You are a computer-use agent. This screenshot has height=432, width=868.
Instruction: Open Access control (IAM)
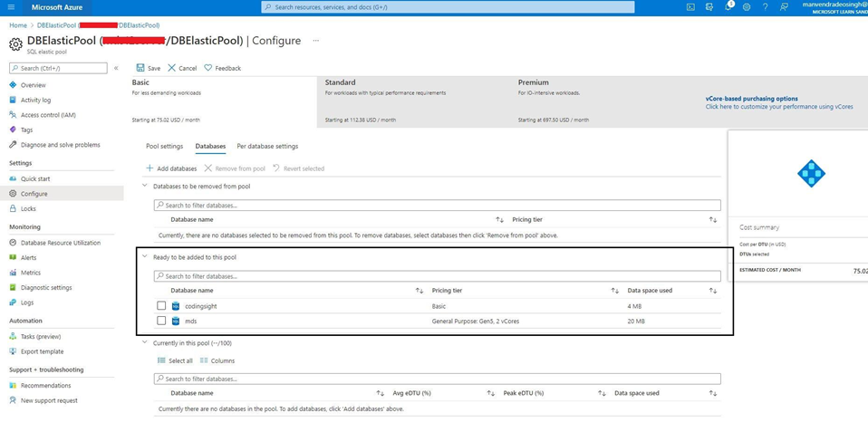[48, 115]
